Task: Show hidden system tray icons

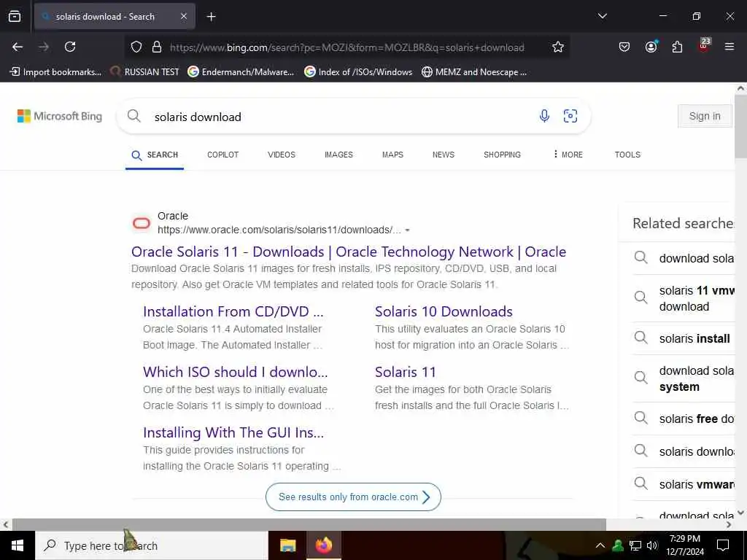Action: tap(600, 545)
